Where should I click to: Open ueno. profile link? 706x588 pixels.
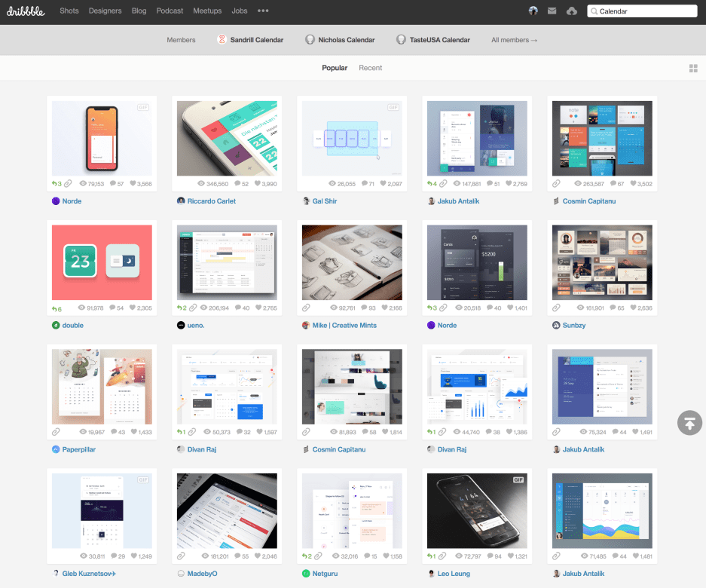196,325
